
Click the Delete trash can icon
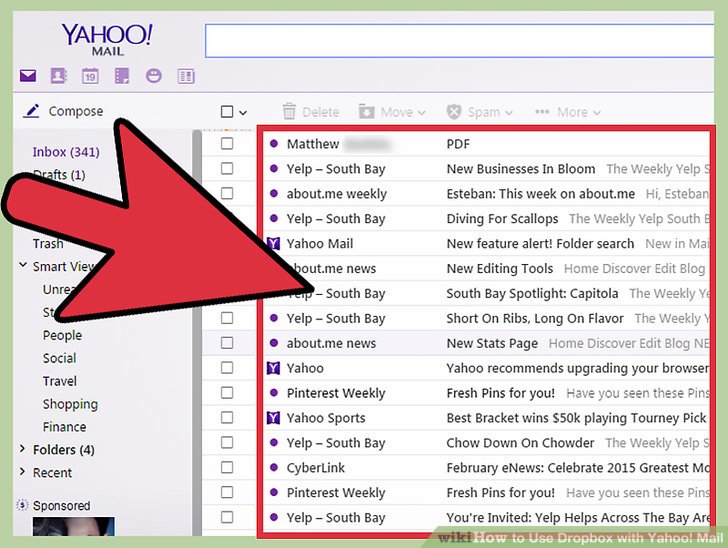tap(289, 112)
